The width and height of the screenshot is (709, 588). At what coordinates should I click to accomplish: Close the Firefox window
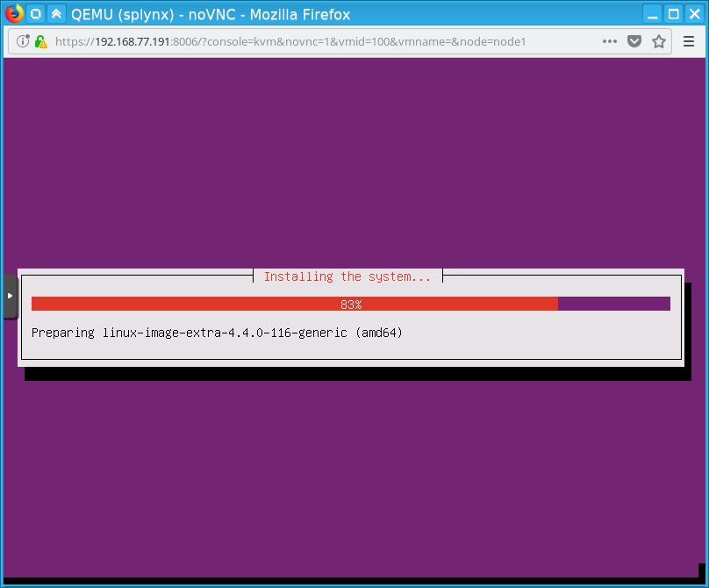[694, 14]
